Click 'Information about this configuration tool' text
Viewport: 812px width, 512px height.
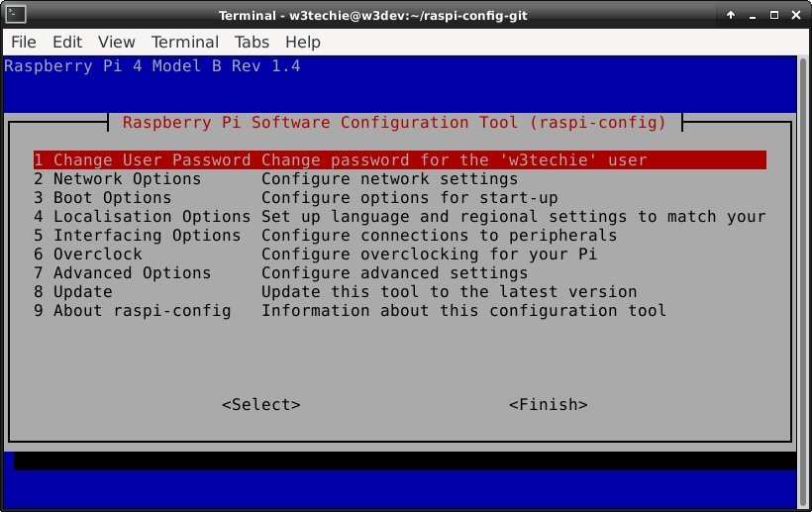click(463, 311)
